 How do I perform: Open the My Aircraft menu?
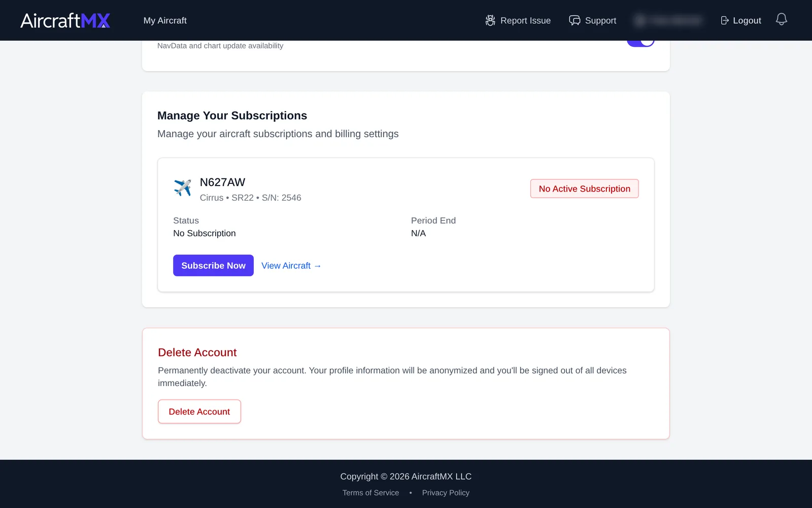click(x=165, y=20)
